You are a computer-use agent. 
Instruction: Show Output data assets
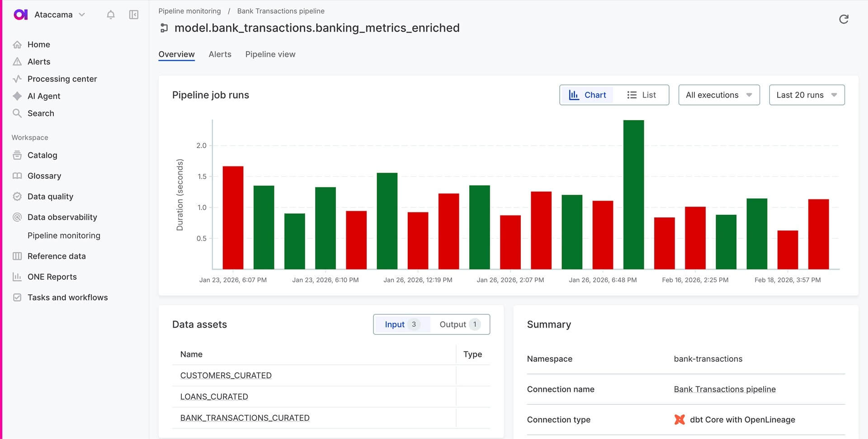pyautogui.click(x=459, y=325)
